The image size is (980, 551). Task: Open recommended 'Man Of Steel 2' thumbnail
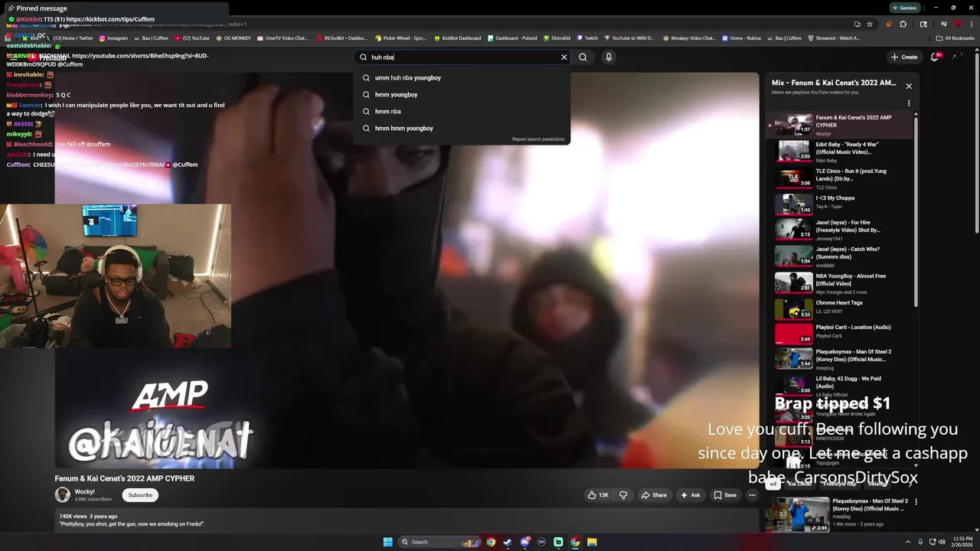point(797,514)
